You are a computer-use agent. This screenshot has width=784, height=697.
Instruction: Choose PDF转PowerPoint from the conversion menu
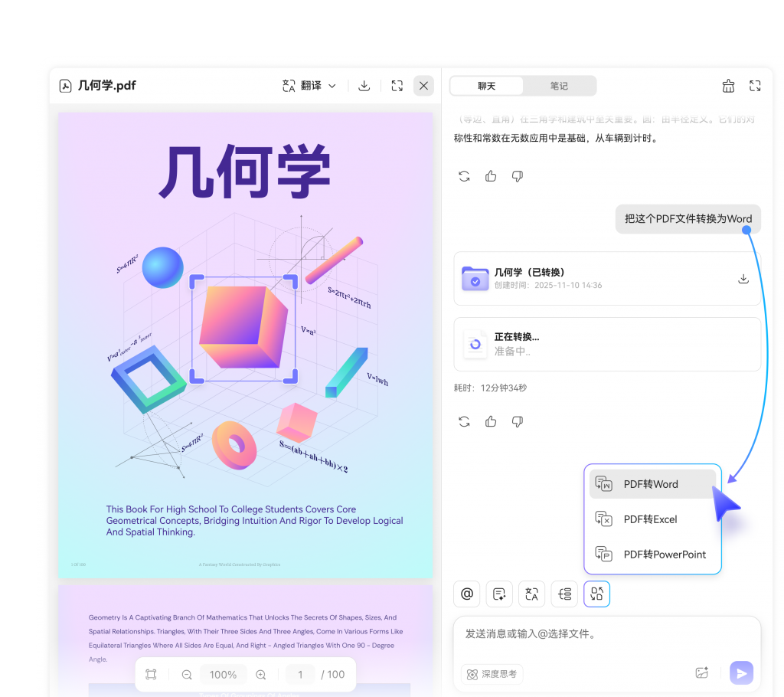(652, 554)
